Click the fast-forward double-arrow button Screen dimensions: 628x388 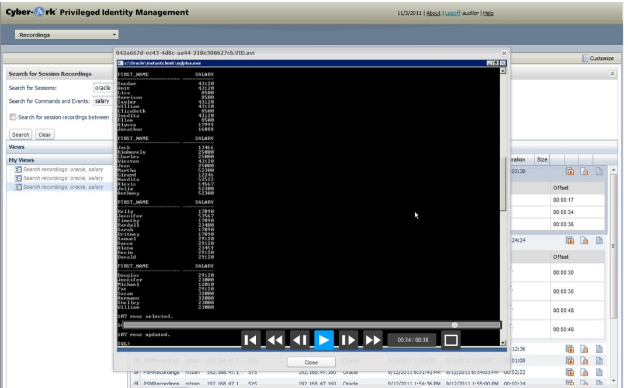pyautogui.click(x=372, y=340)
